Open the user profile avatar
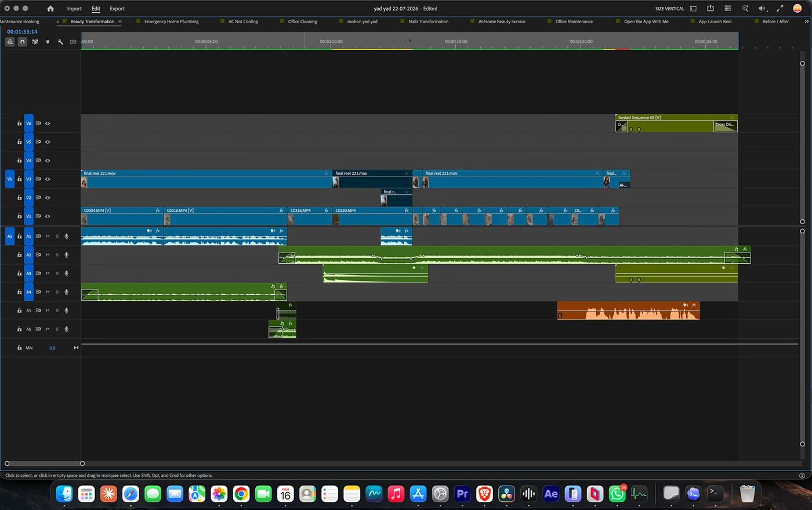Screen dimensions: 812x510 [797, 9]
